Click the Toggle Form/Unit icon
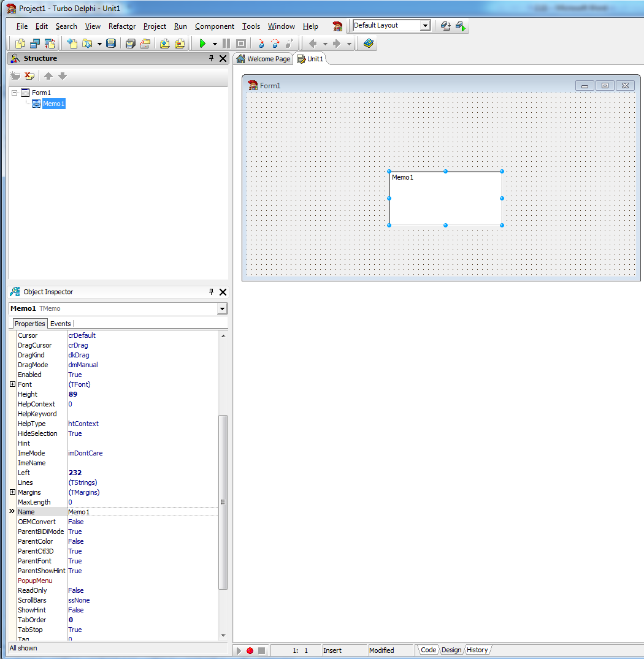The image size is (644, 659). click(50, 44)
